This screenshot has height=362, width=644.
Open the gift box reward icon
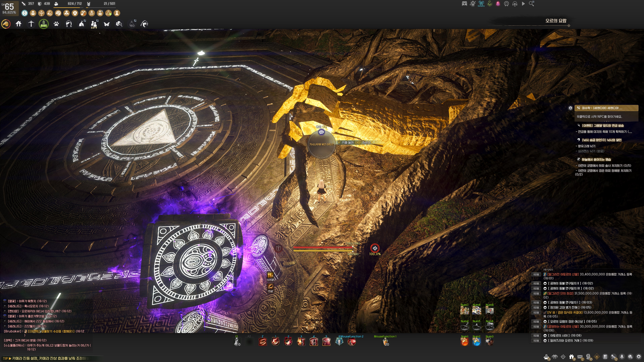point(572,357)
